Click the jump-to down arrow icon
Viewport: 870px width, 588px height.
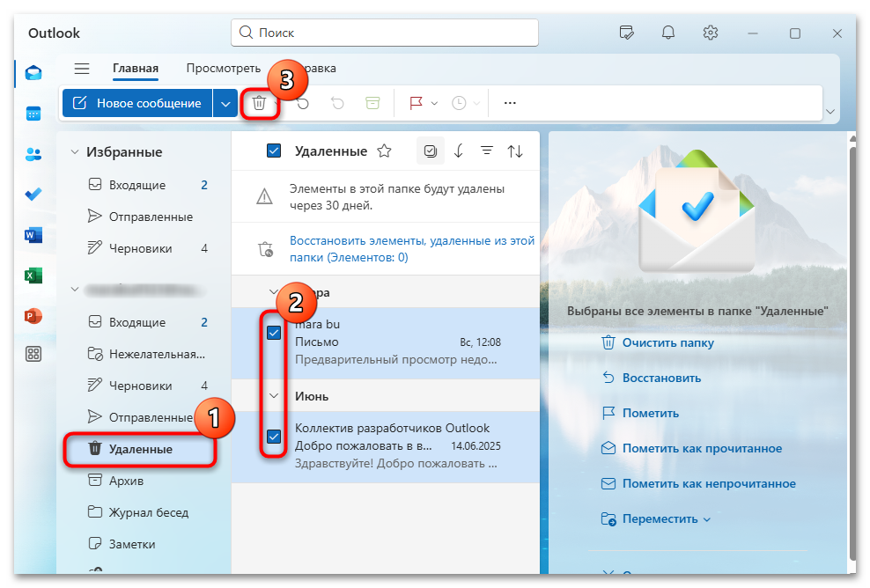click(x=458, y=151)
